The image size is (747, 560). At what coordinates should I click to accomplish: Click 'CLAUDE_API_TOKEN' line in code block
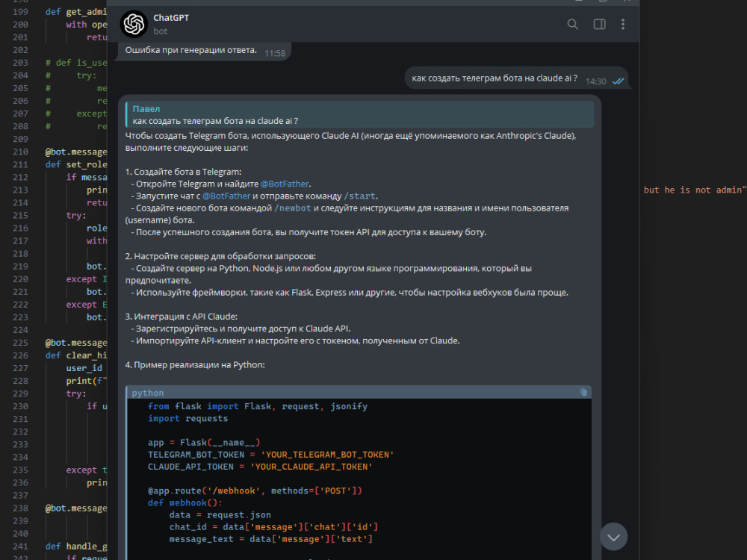(260, 467)
